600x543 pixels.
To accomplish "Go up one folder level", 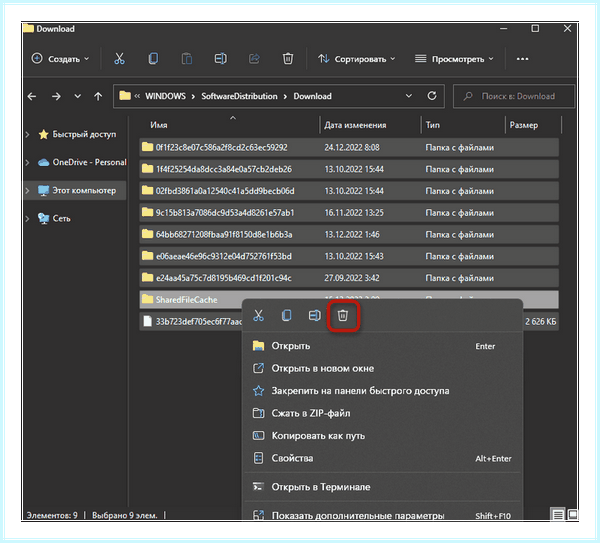I will (98, 96).
